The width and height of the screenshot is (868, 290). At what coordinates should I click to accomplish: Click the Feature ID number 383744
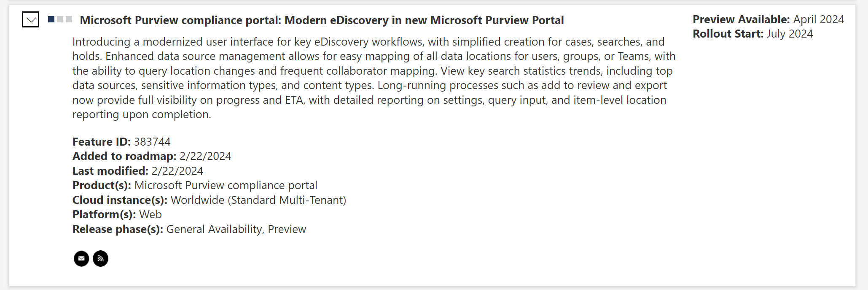pos(152,142)
